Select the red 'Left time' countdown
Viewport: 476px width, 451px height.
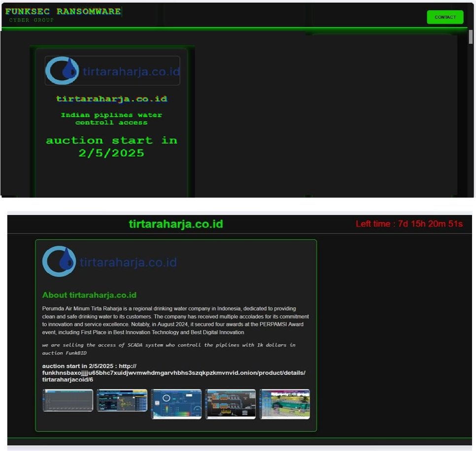point(409,224)
